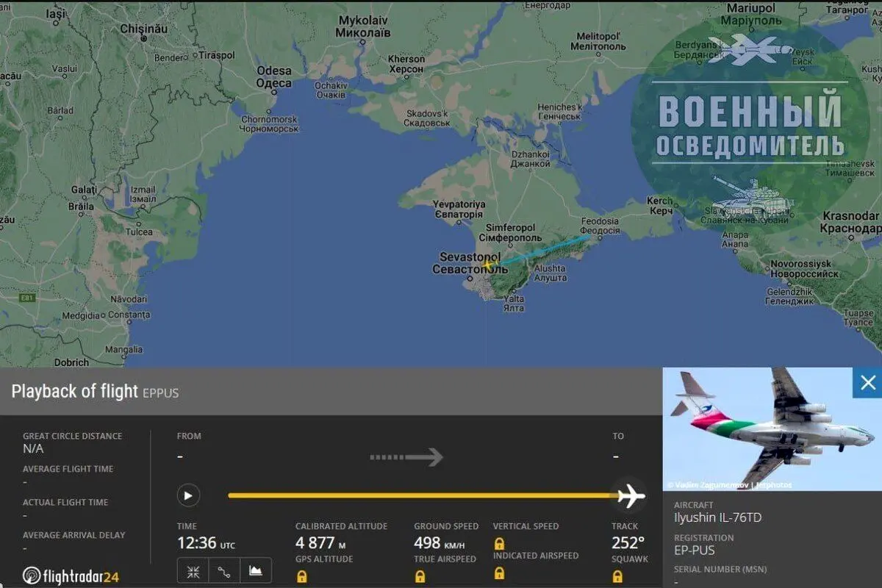Click the center-on-aircraft icon under the time
Viewport: 882px width, 588px height.
coord(193,570)
